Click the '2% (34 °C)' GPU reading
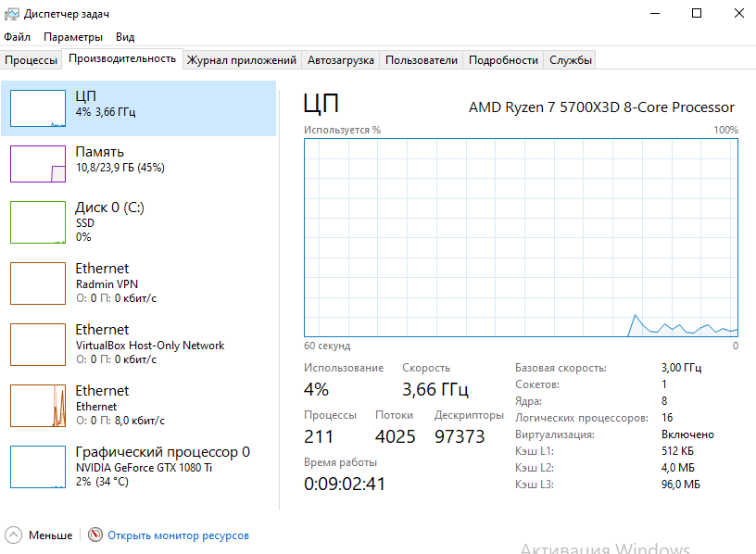This screenshot has height=554, width=756. [x=102, y=482]
